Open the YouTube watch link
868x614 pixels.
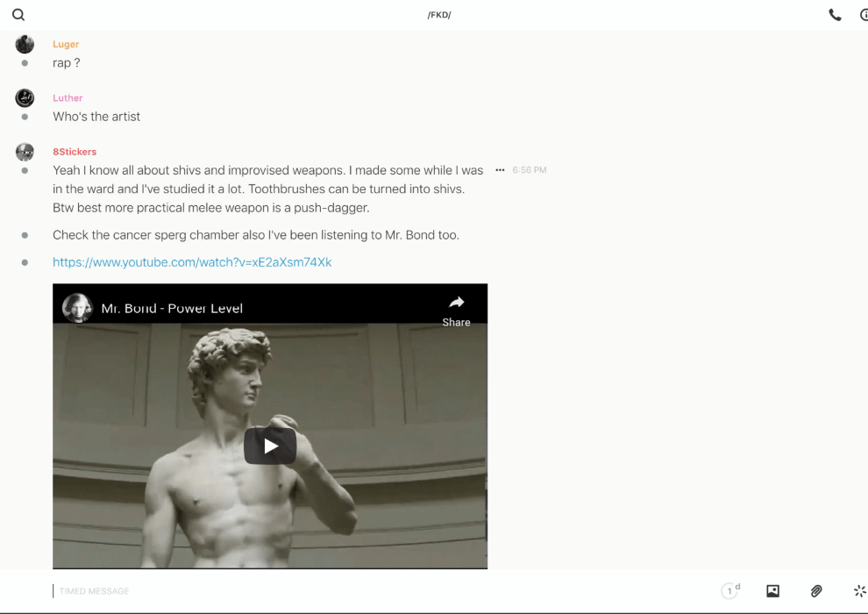coord(192,262)
